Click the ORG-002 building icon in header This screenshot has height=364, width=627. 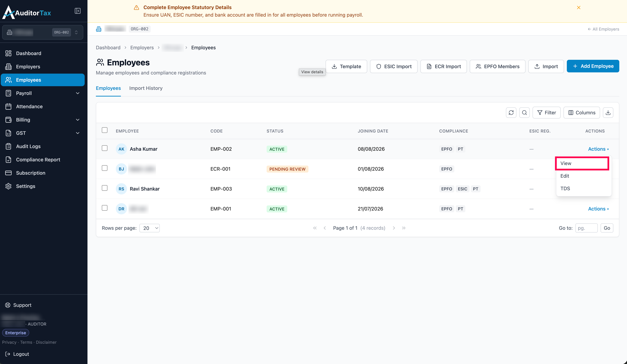click(98, 29)
